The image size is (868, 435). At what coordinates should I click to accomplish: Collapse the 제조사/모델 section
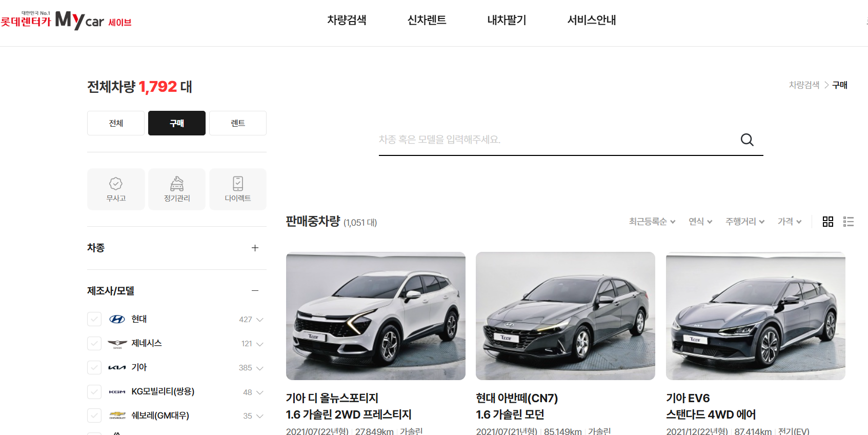click(x=255, y=290)
